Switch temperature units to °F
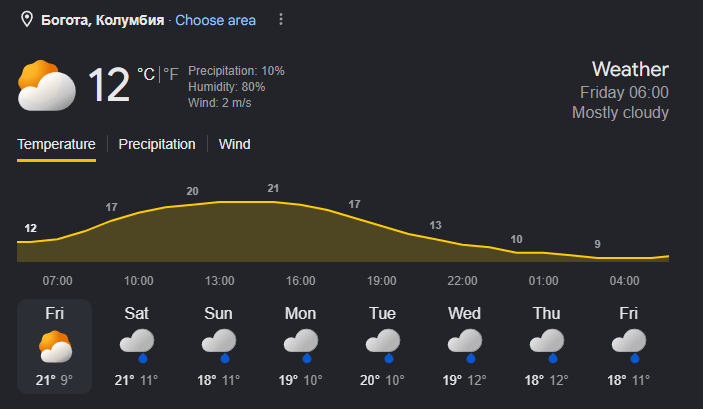 171,74
